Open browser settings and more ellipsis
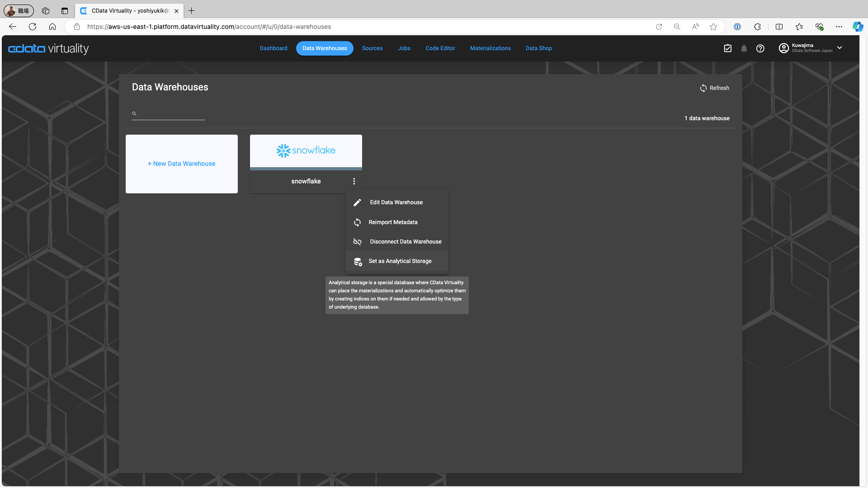Screen dimensions: 868x488 [x=839, y=27]
